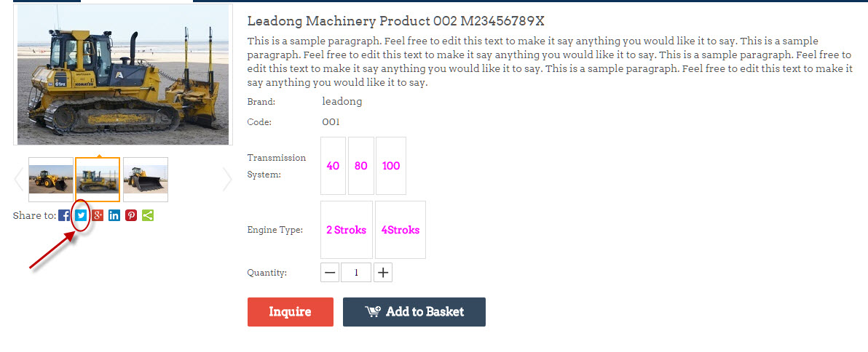The image size is (868, 352).
Task: Show previous thumbnails with left arrow
Action: pos(18,179)
